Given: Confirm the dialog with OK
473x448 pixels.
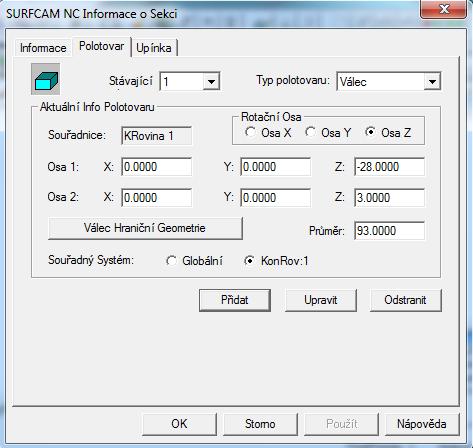Looking at the screenshot, I should [x=179, y=424].
